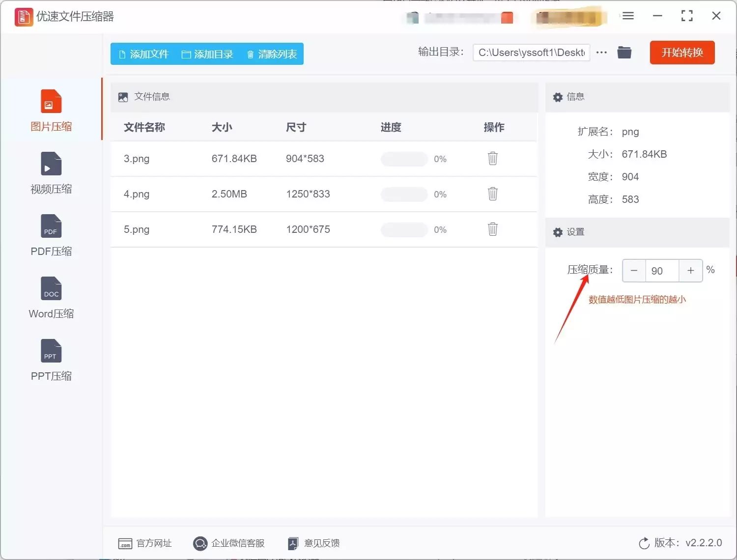Open 意见反馈 feedback form
This screenshot has height=560, width=737.
coord(314,543)
